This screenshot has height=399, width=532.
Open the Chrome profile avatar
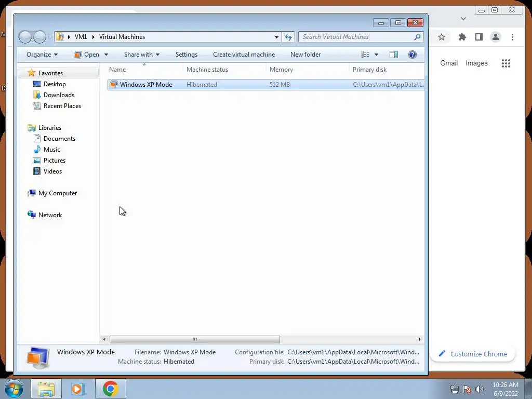pyautogui.click(x=496, y=37)
